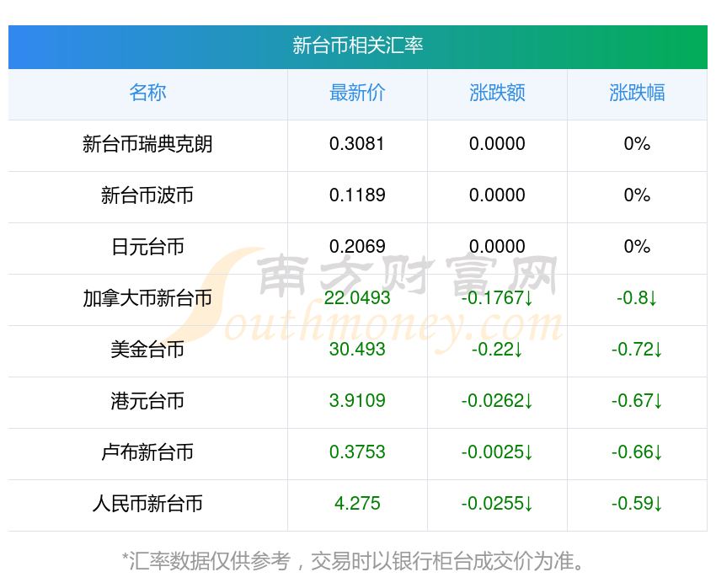Click the latest price 4.275
716x588 pixels.
tap(357, 504)
